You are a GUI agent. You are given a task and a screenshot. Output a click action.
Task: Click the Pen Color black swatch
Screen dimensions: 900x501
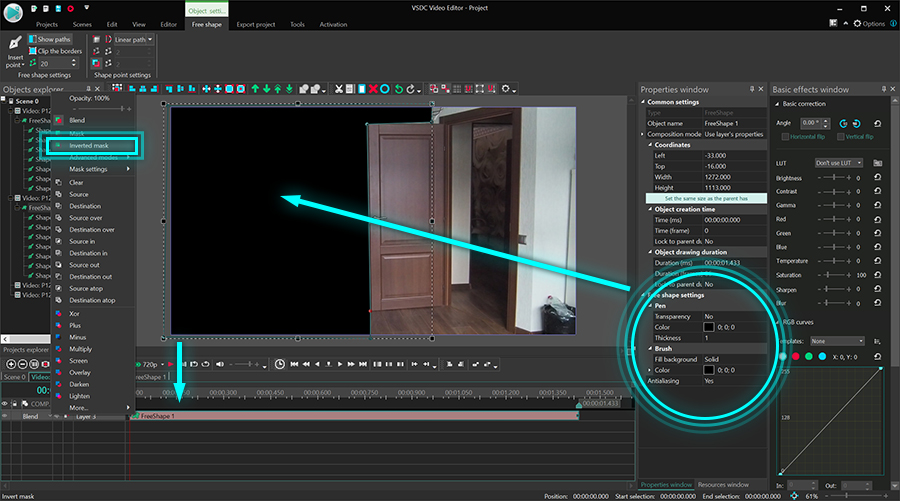point(709,327)
